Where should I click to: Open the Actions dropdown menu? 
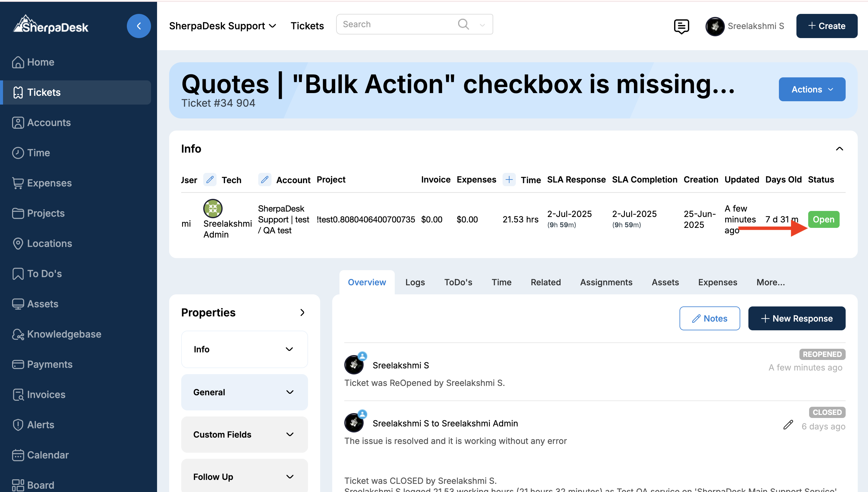[x=812, y=89]
